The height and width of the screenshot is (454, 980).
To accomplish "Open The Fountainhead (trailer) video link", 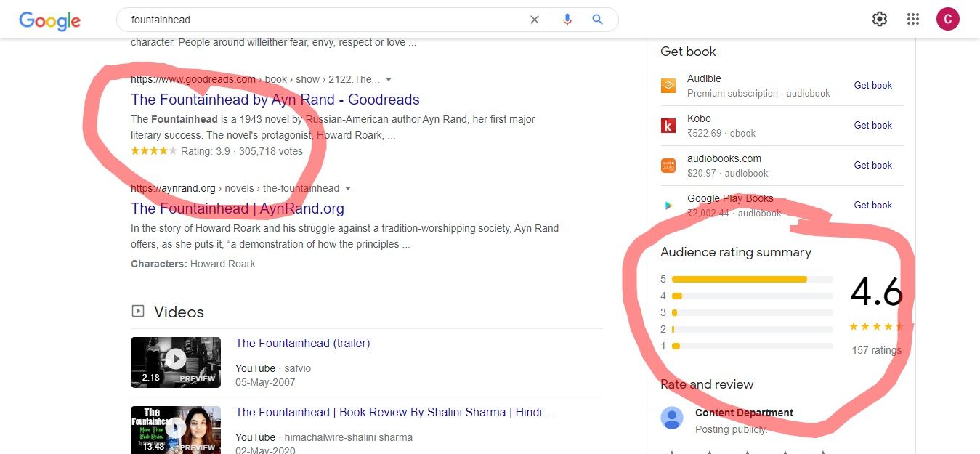I will [303, 343].
